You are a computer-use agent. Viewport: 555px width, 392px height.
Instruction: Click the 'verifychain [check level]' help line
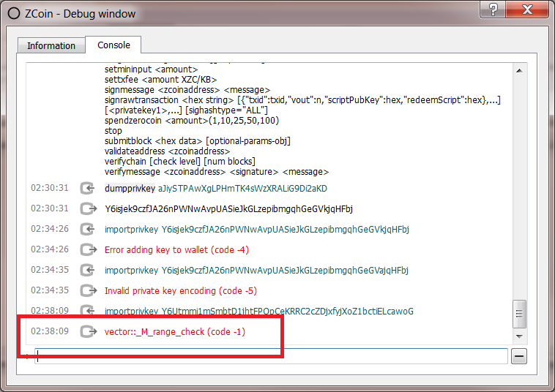(x=180, y=162)
